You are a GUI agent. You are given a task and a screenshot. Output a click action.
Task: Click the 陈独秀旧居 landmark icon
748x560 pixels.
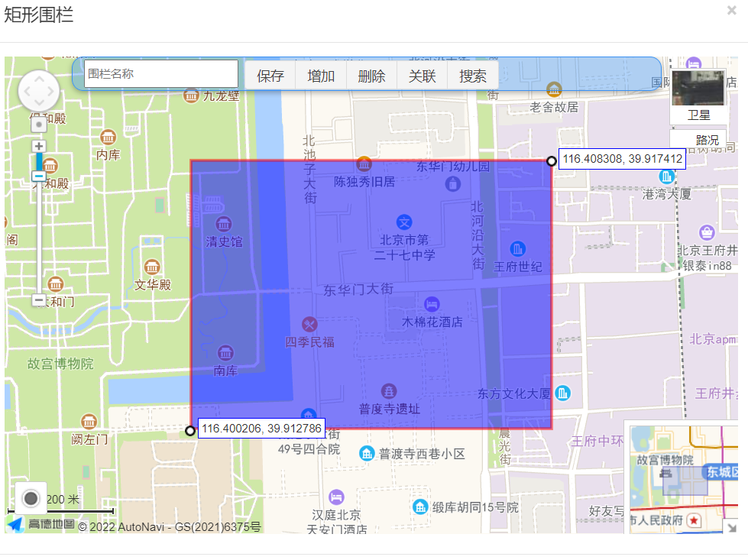tap(364, 164)
